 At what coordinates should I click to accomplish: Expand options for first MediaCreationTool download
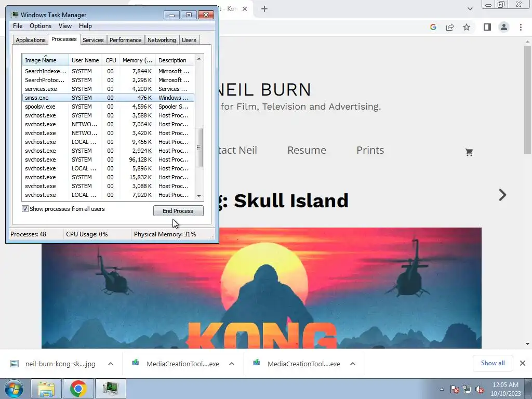click(x=232, y=364)
